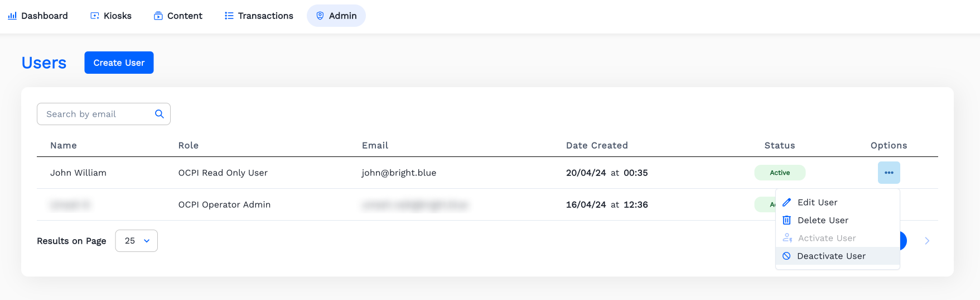Select Deactivate User from the menu
980x300 pixels.
click(831, 256)
